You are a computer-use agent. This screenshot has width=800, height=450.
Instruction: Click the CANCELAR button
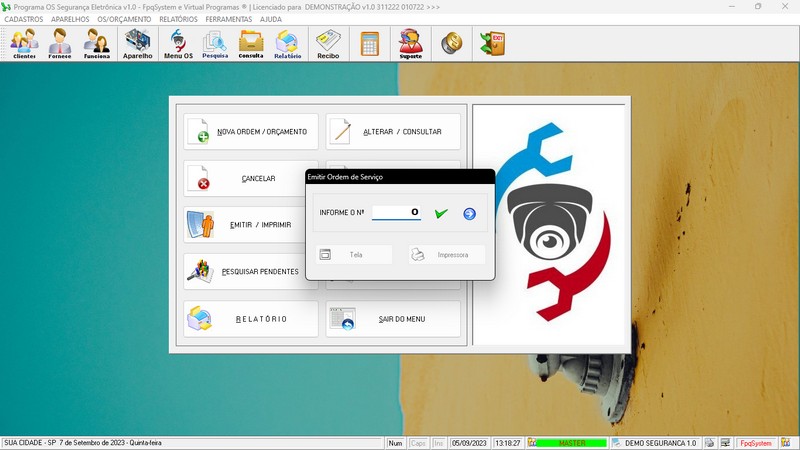(244, 179)
